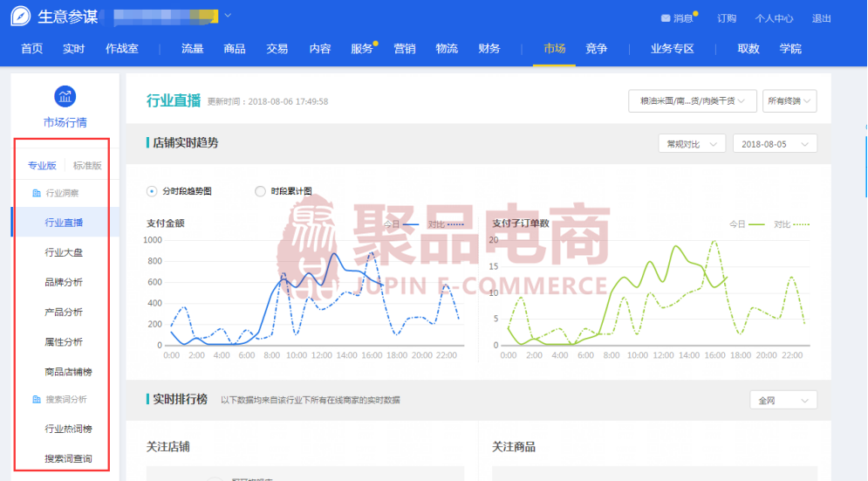Click the 市场行情 chart icon in sidebar
This screenshot has width=868, height=481.
[65, 96]
